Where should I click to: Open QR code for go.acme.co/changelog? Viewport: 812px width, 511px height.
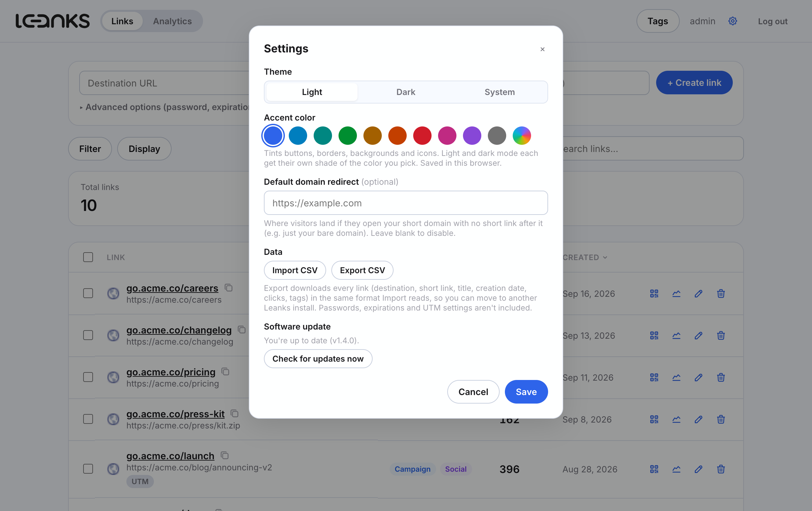pyautogui.click(x=654, y=335)
